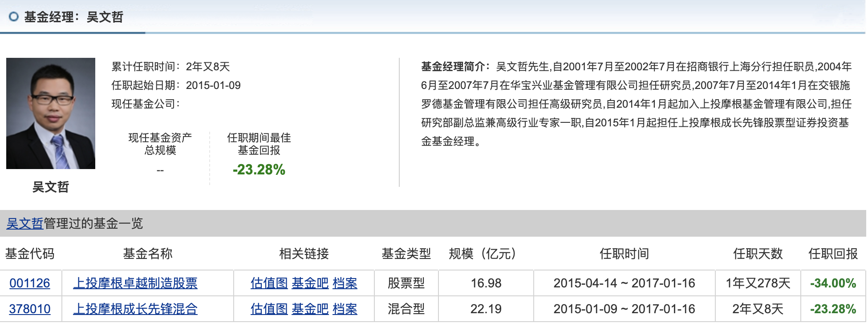Image resolution: width=868 pixels, height=331 pixels.
Task: Click the 2年又8天 cell in the table
Action: (x=758, y=309)
